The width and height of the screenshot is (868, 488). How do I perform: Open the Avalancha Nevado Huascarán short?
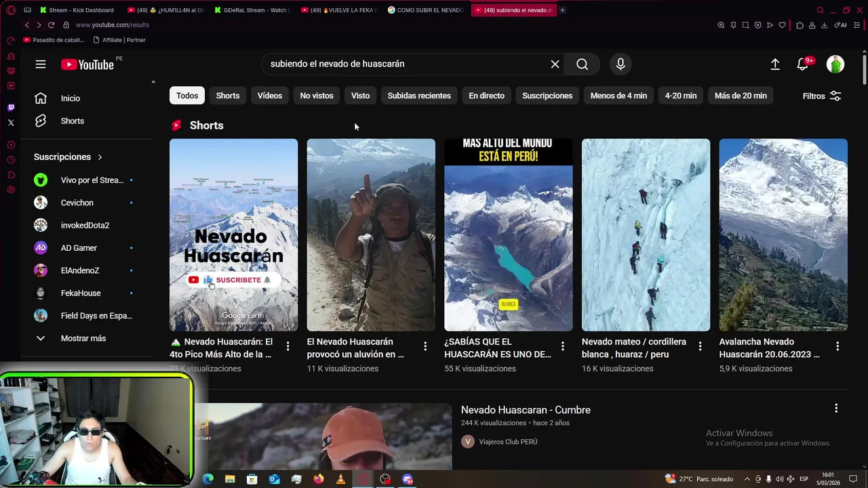(783, 235)
